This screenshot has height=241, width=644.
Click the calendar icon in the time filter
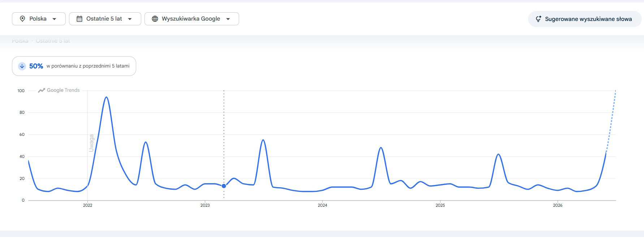79,19
